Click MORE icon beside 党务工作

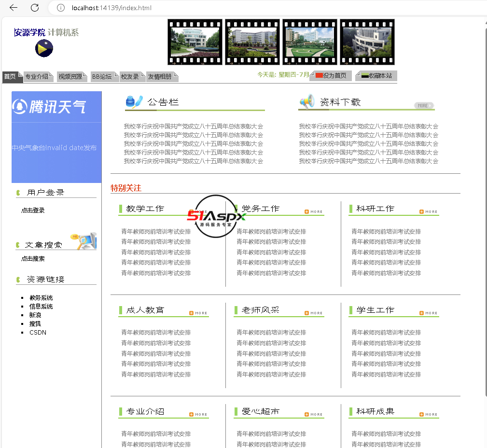[x=314, y=211]
